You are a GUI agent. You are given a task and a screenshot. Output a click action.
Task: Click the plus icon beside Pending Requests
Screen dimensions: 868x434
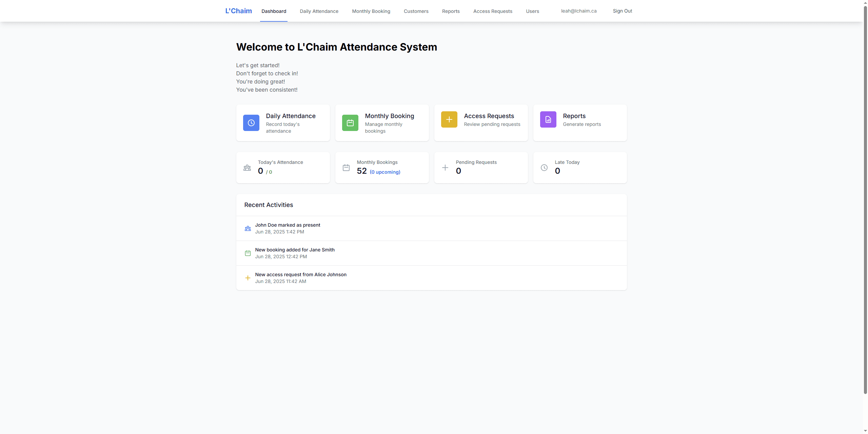pos(445,168)
